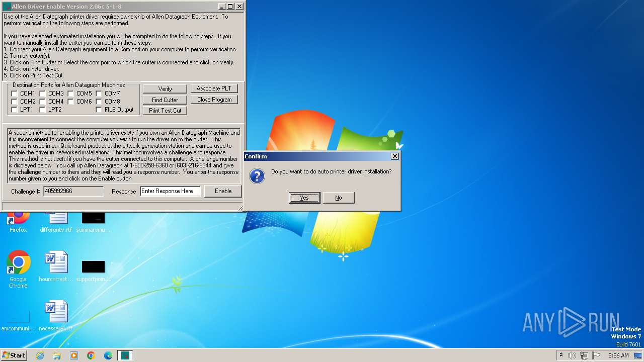Viewport: 644px width, 362px height.
Task: Select the summarymu desktop file
Action: click(x=94, y=222)
